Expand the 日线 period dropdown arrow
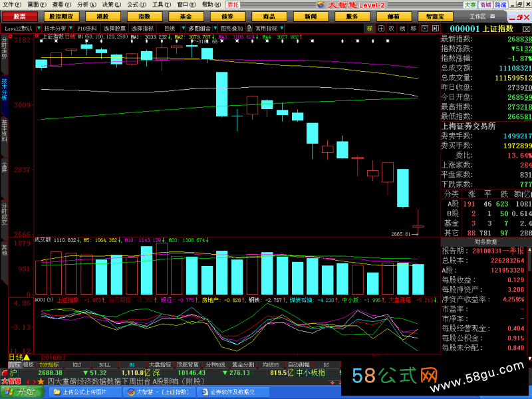This screenshot has width=532, height=399. coord(184,28)
